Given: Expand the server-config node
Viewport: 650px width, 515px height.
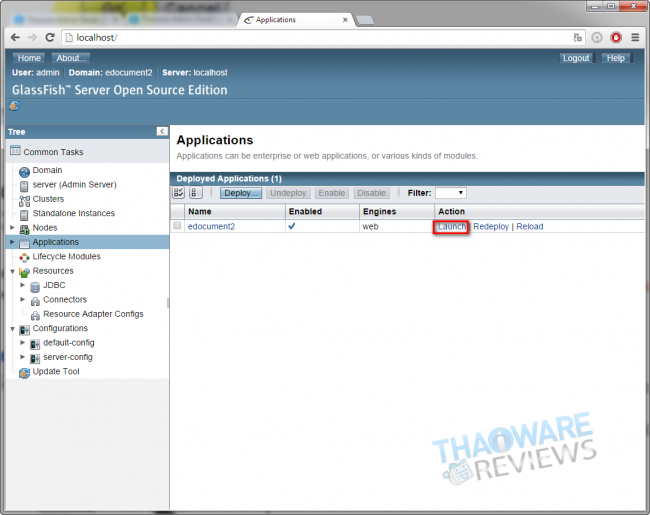Looking at the screenshot, I should [x=23, y=357].
